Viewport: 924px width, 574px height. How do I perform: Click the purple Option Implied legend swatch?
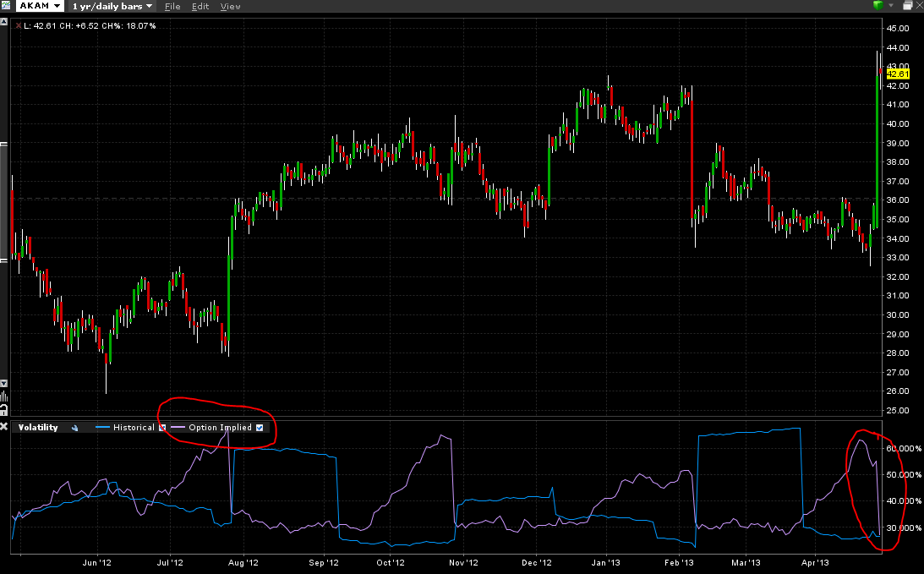[178, 427]
